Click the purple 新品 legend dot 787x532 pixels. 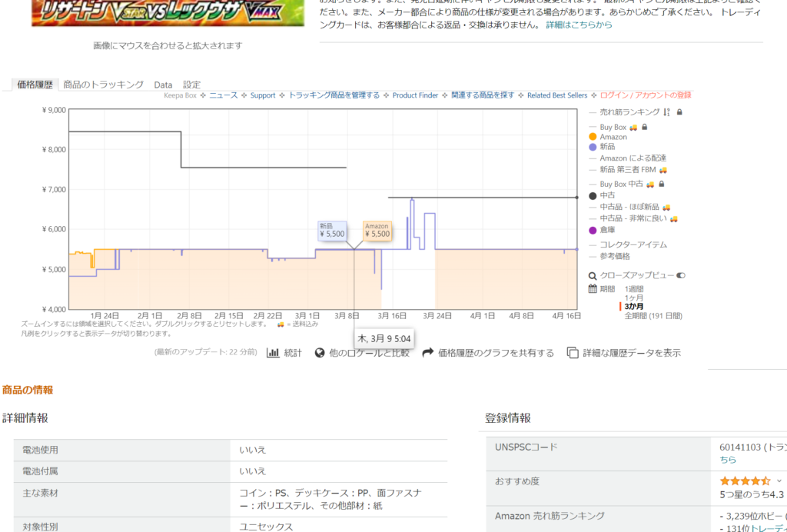[593, 147]
